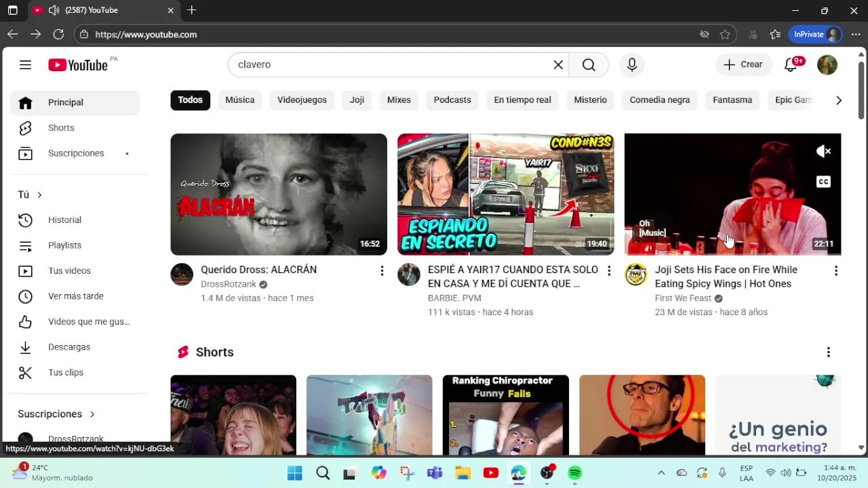Open Suscripciones in the sidebar
This screenshot has width=868, height=488.
point(75,153)
